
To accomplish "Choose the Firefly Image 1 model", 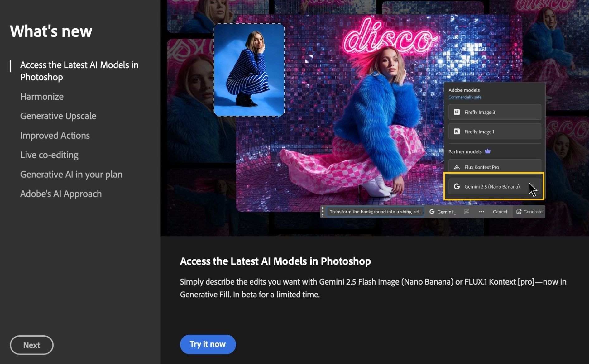I will point(495,131).
